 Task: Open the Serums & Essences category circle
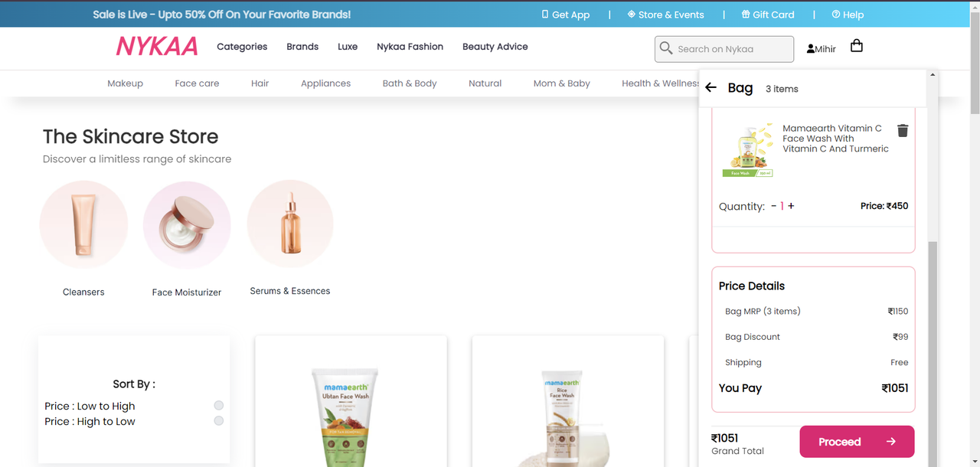[290, 224]
